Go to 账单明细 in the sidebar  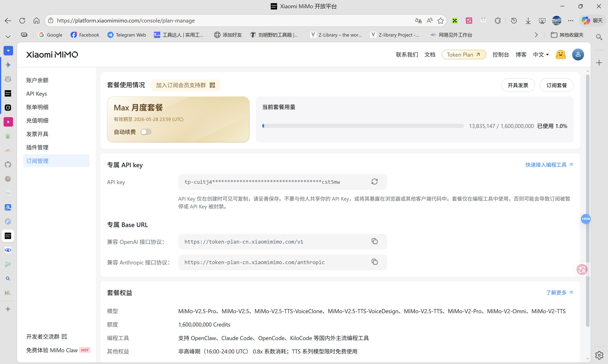point(56,107)
